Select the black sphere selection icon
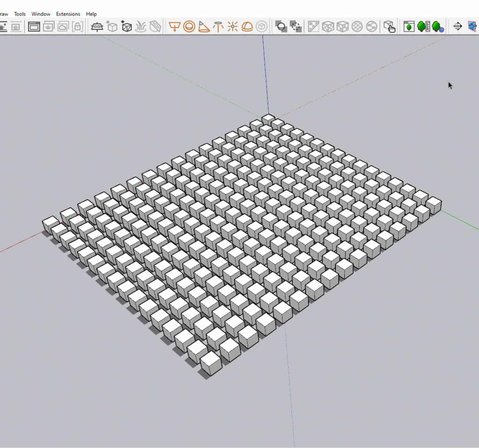This screenshot has height=448, width=479. point(281,27)
